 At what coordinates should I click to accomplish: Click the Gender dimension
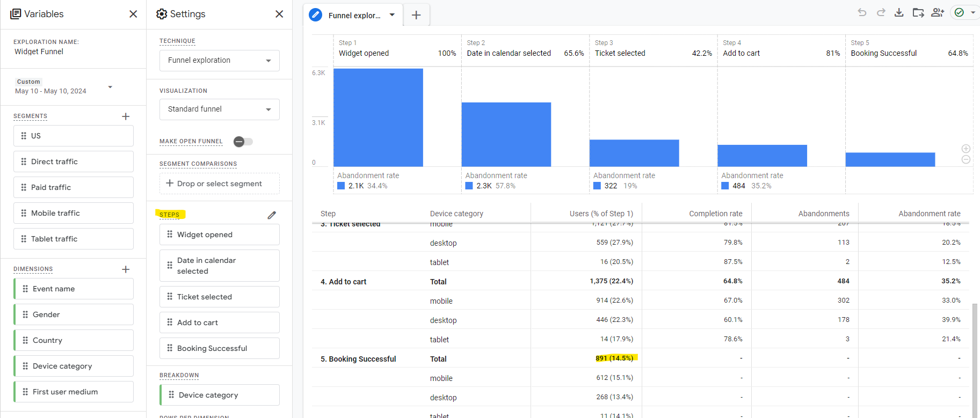click(x=74, y=314)
